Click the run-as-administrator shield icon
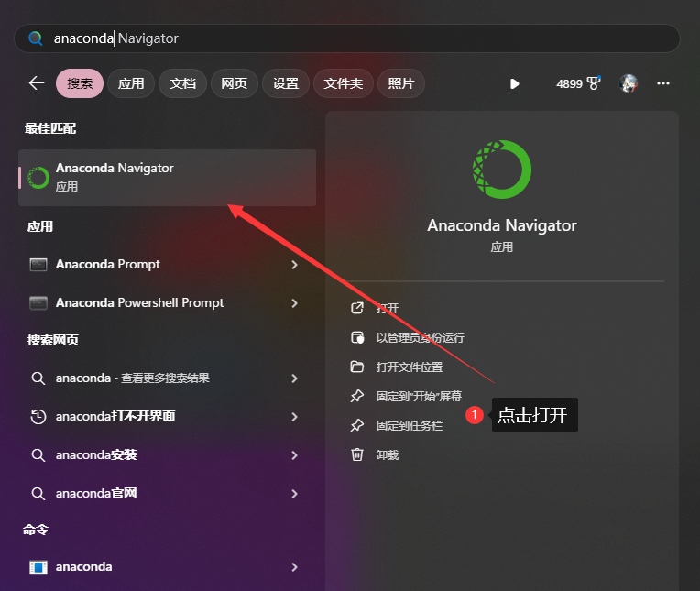 click(357, 337)
